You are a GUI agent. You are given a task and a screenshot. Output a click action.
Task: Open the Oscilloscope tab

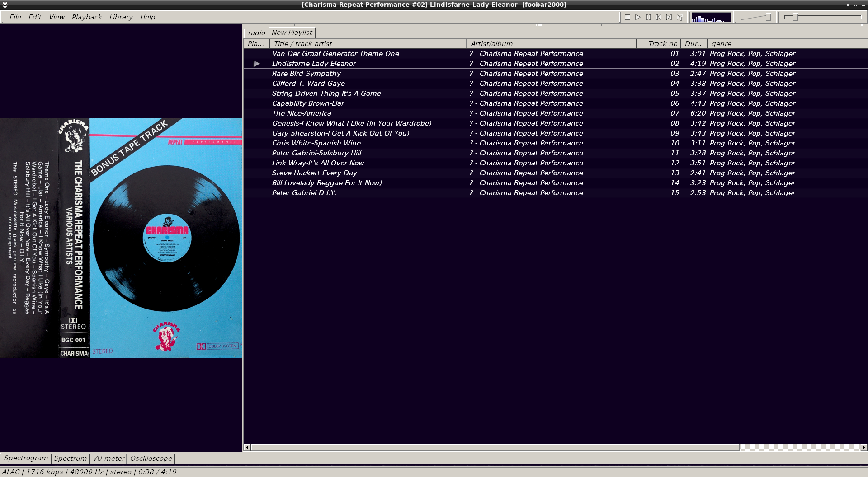pyautogui.click(x=151, y=458)
